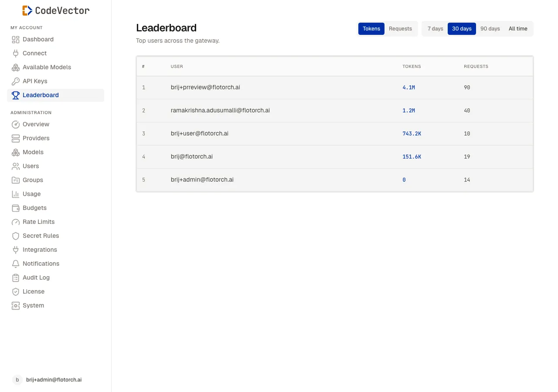Open the Notifications label
558x392 pixels.
coord(41,264)
